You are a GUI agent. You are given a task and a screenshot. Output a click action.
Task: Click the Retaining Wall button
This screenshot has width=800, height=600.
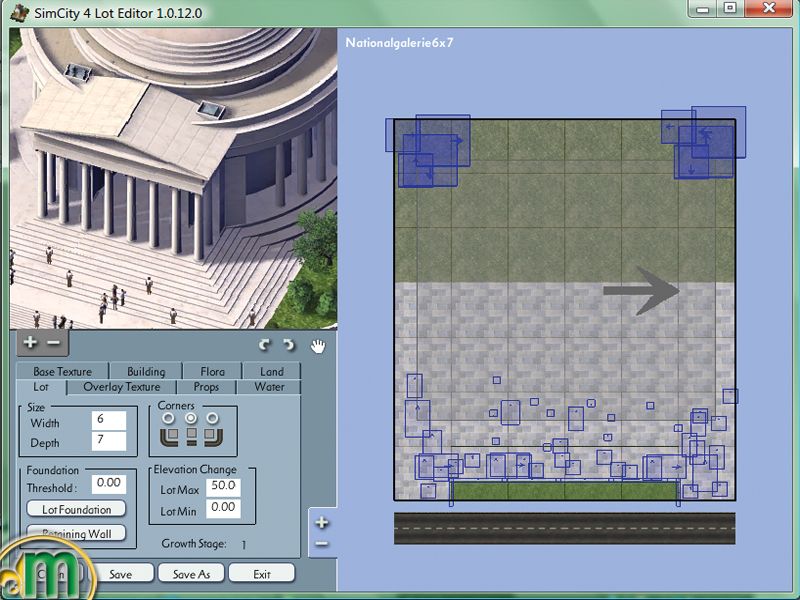click(x=76, y=533)
